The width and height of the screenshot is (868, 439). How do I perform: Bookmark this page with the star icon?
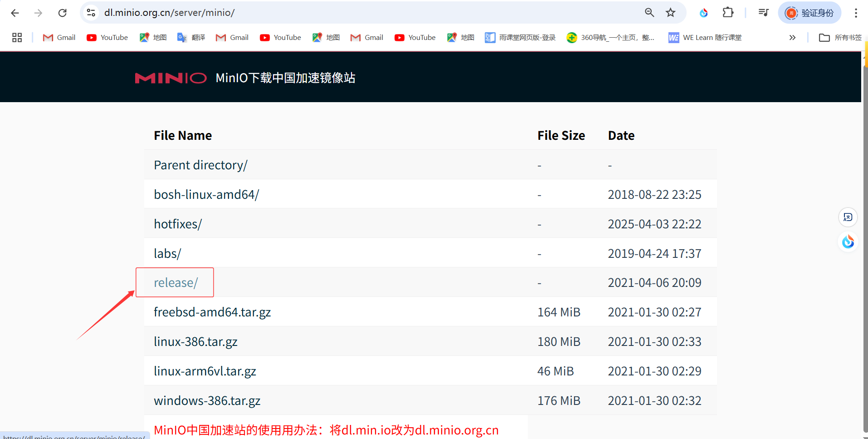pyautogui.click(x=671, y=13)
